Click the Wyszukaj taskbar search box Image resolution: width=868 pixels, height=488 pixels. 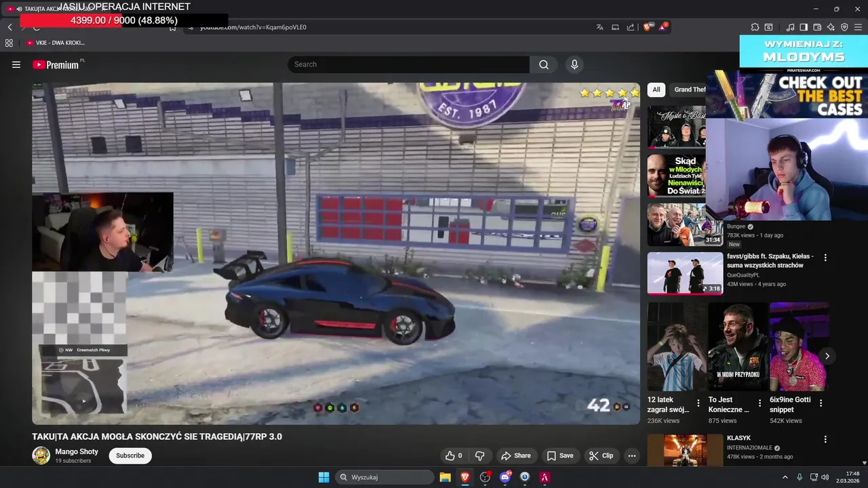click(x=384, y=477)
